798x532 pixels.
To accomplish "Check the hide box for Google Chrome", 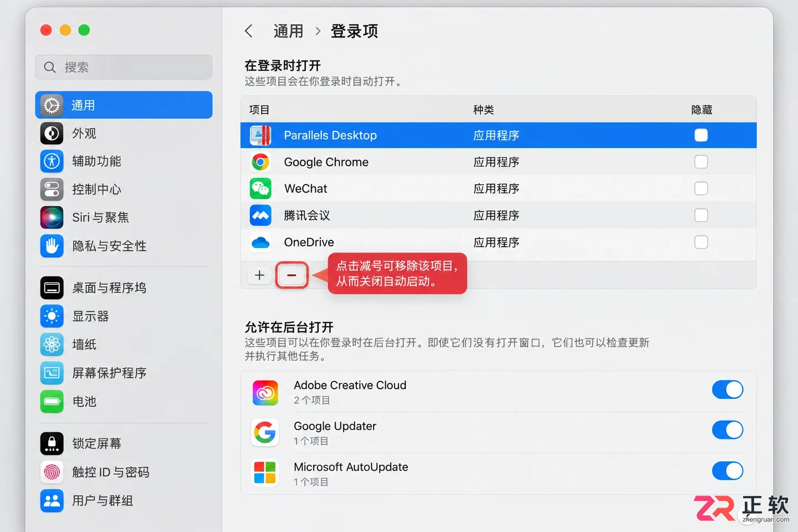I will point(701,162).
